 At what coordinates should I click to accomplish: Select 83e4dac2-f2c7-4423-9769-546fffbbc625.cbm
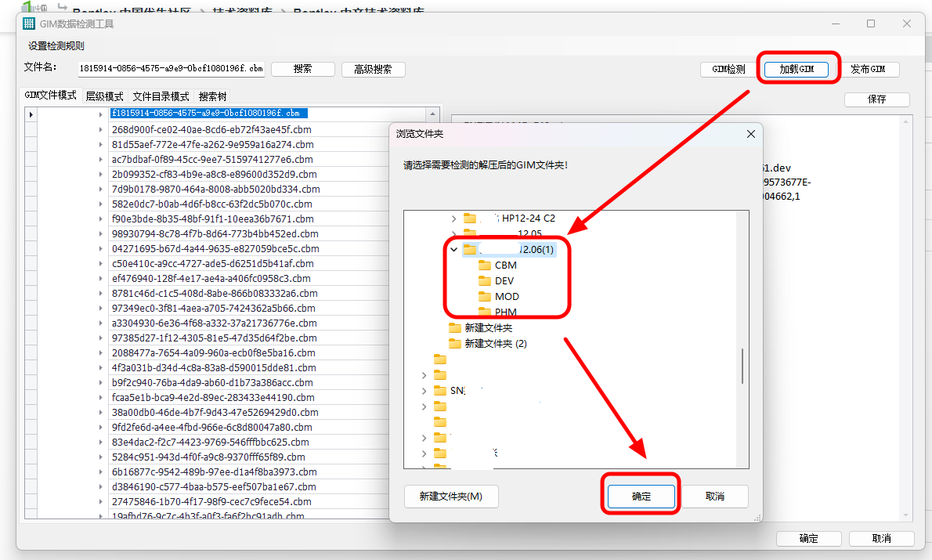[x=211, y=442]
